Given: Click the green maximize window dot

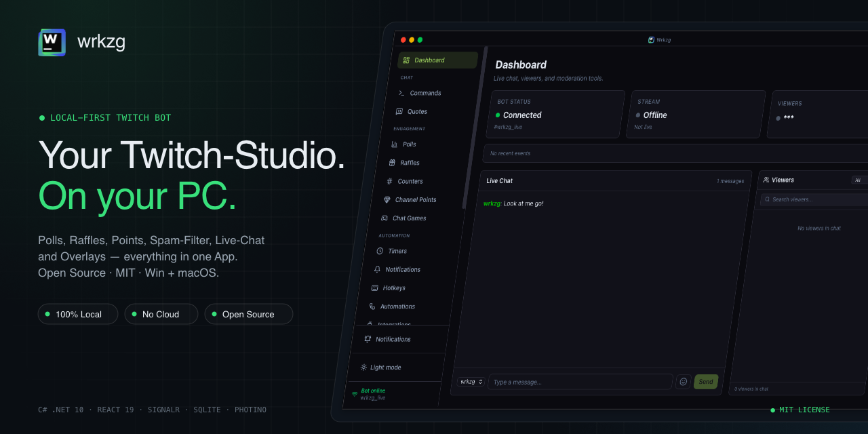Looking at the screenshot, I should (420, 39).
